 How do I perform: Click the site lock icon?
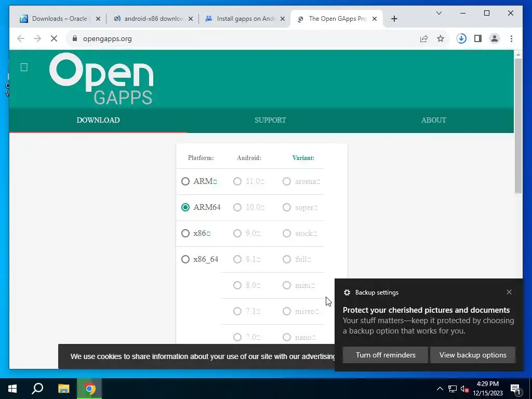75,38
